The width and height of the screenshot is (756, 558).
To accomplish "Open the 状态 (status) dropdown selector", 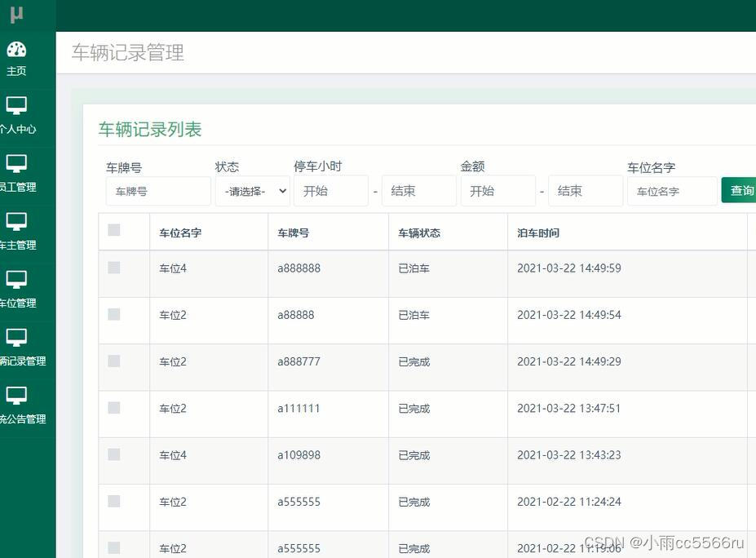I will (x=253, y=191).
